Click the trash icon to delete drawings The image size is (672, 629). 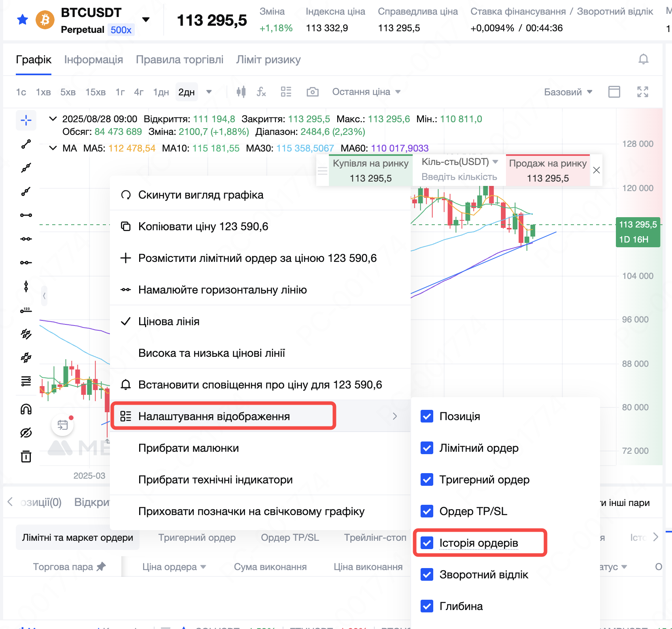(26, 457)
